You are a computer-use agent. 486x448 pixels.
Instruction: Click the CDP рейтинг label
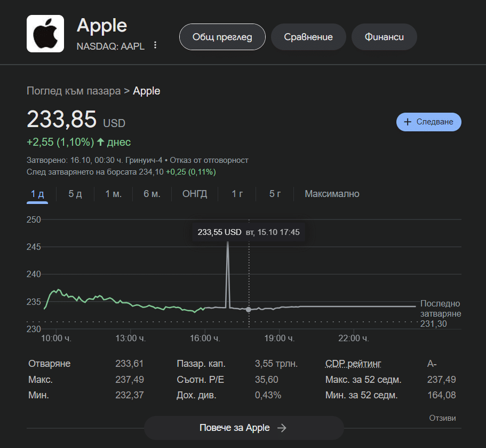[x=353, y=364]
